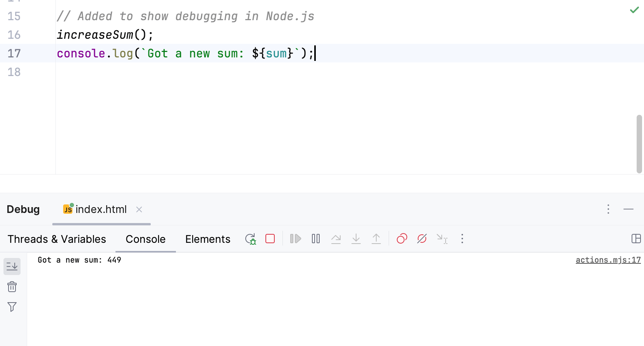Image resolution: width=644 pixels, height=346 pixels.
Task: Open more debugger toolbar actions
Action: 462,239
